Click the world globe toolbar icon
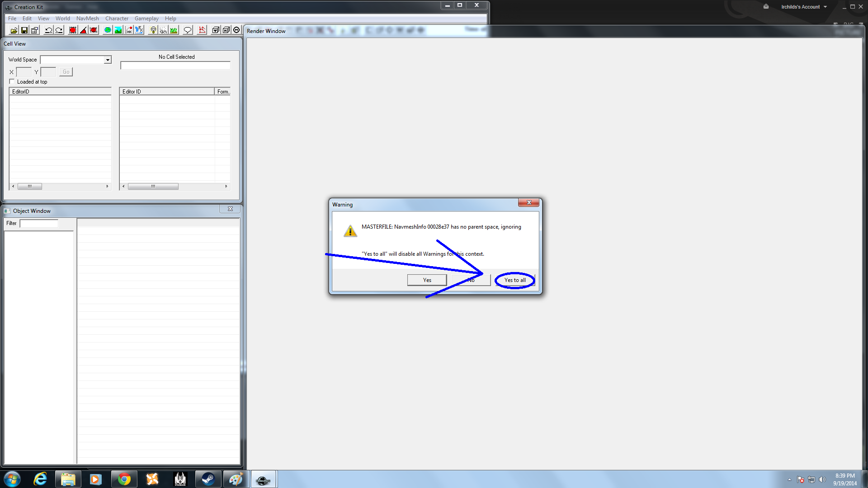This screenshot has width=868, height=488. point(108,30)
